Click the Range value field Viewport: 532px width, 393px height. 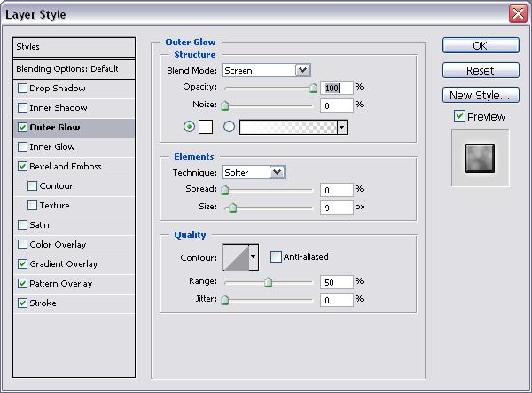pyautogui.click(x=337, y=282)
